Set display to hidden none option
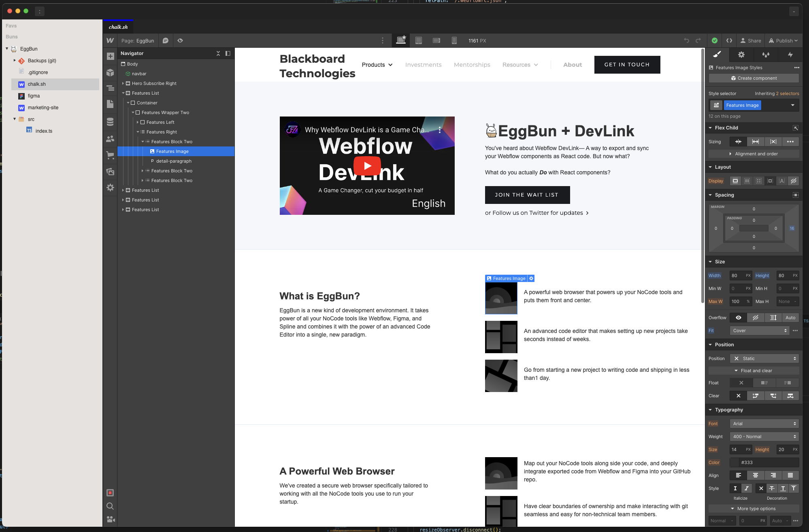Viewport: 809px width, 532px height. point(794,181)
